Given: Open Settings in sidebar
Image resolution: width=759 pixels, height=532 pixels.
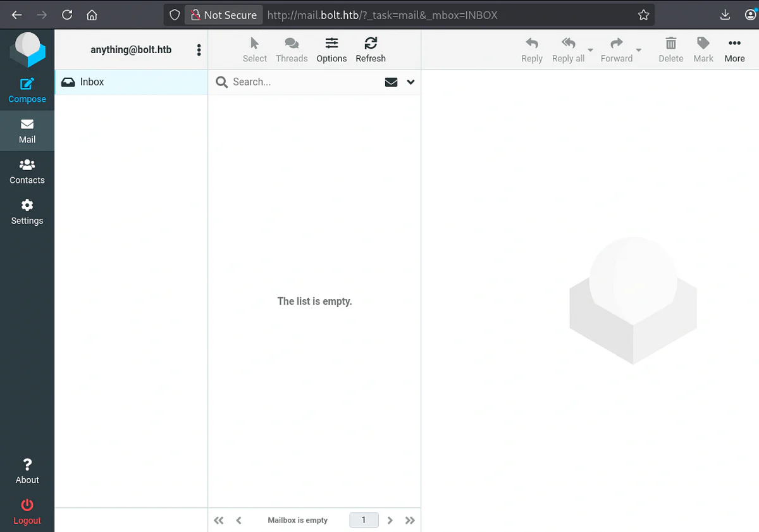Looking at the screenshot, I should 27,212.
